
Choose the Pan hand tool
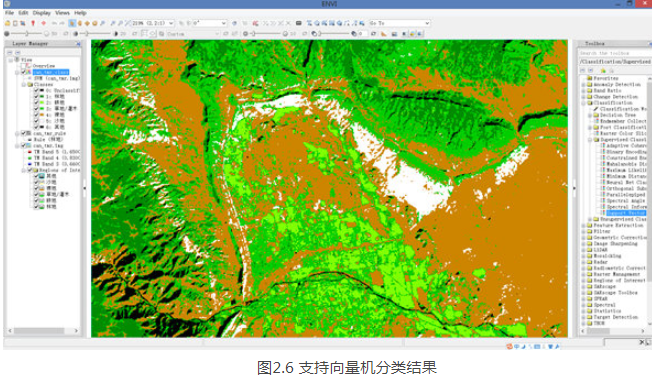pyautogui.click(x=80, y=23)
